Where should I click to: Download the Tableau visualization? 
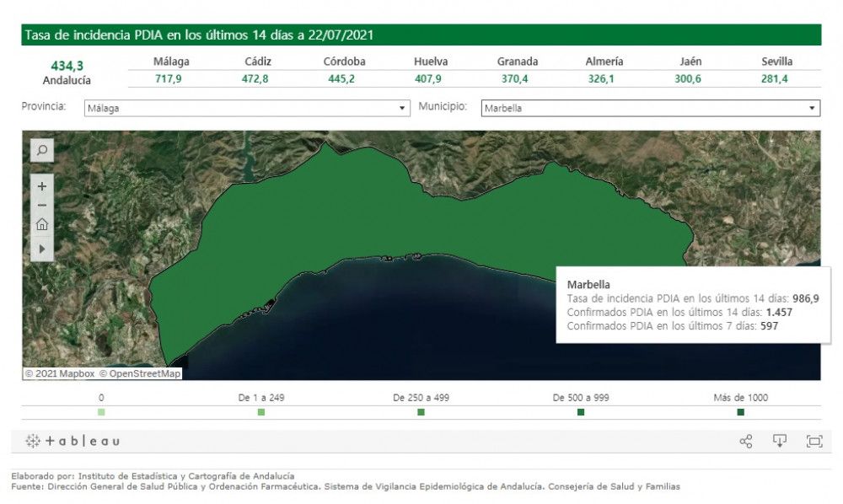click(x=780, y=441)
